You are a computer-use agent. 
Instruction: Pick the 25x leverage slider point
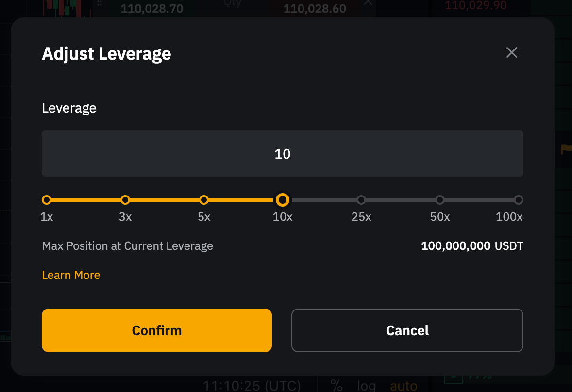361,200
